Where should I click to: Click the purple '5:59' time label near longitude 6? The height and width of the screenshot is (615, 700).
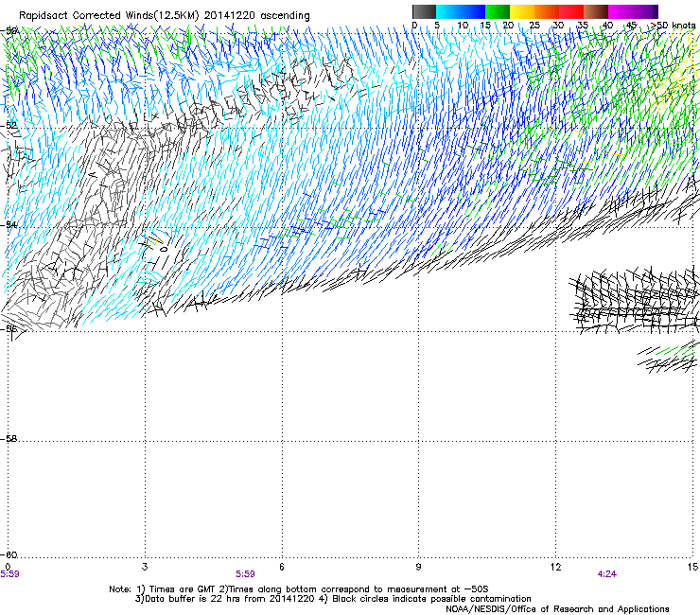click(x=246, y=574)
